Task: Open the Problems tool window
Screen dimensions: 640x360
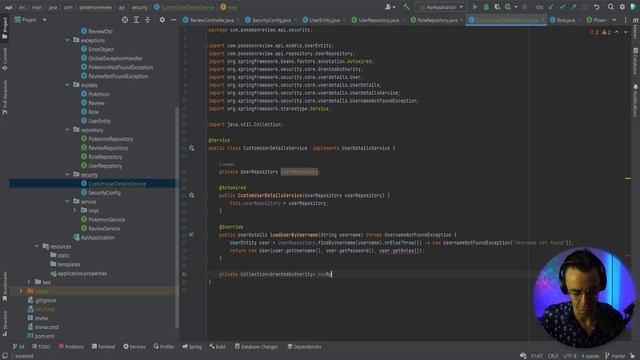Action: click(x=71, y=347)
